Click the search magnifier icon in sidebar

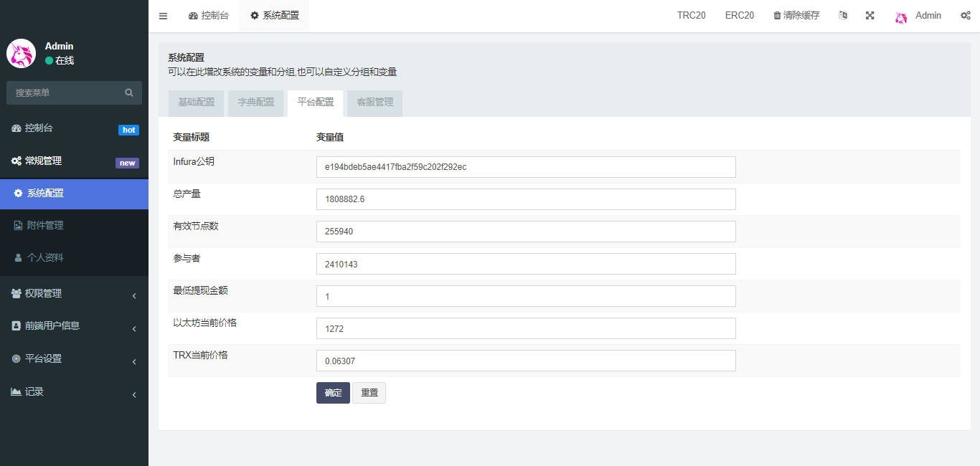tap(129, 92)
